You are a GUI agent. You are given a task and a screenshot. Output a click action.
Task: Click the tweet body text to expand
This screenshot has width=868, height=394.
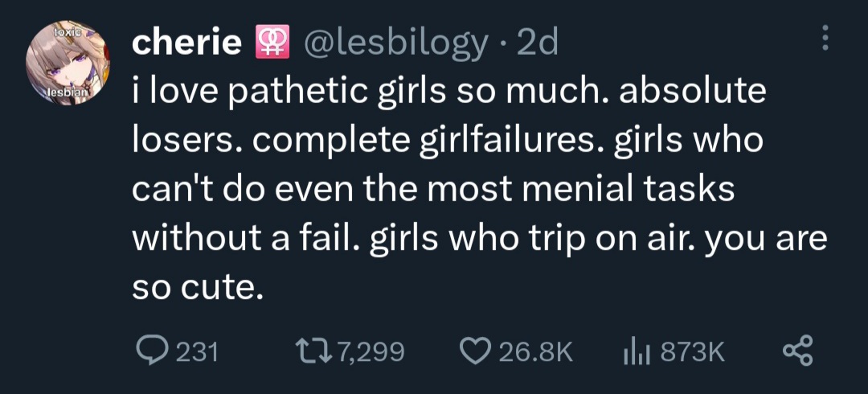(x=479, y=190)
